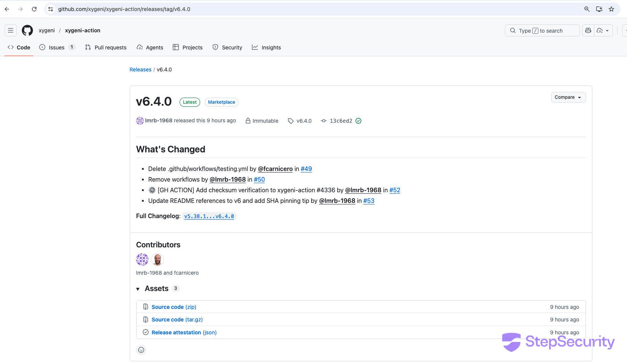
Task: Open commit 13c6ed2 link
Action: (x=341, y=121)
